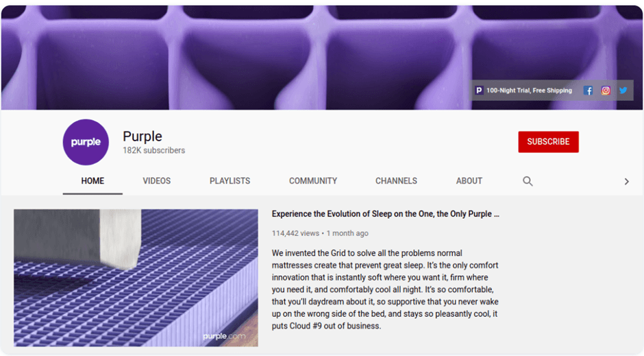Open the 'Experience the Evolution of Sleep' video title
The height and width of the screenshot is (356, 644).
tap(385, 214)
